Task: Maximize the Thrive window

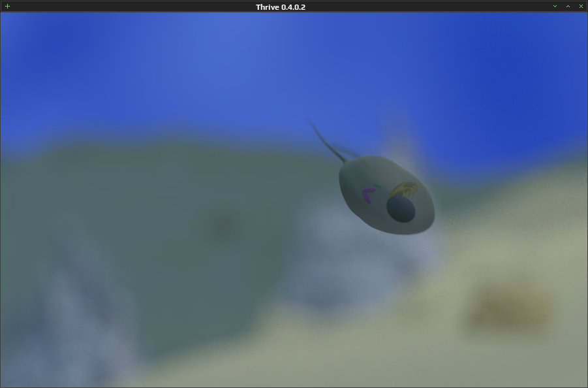Action: click(568, 7)
